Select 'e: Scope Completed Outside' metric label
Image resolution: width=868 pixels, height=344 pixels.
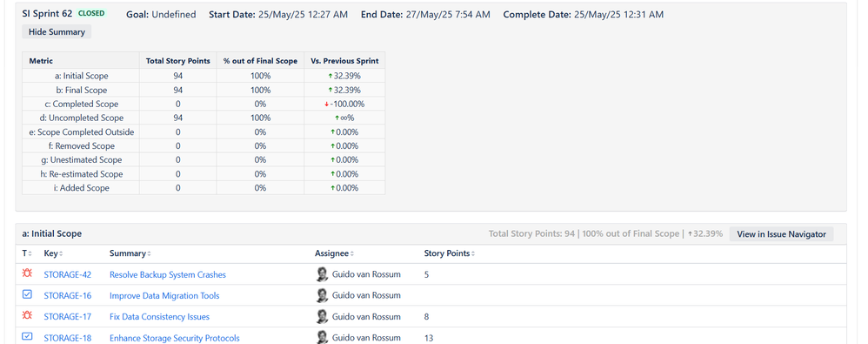point(82,132)
